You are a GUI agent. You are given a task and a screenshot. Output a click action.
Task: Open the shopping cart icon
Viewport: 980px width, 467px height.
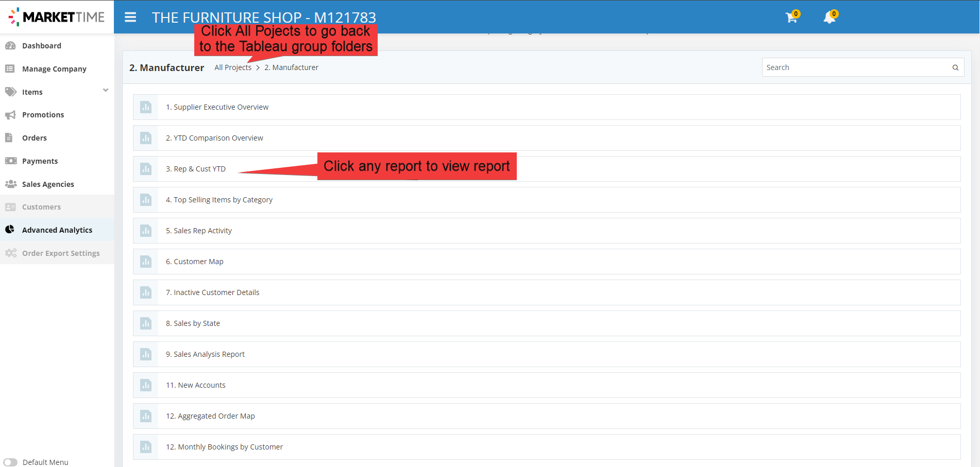pos(791,18)
